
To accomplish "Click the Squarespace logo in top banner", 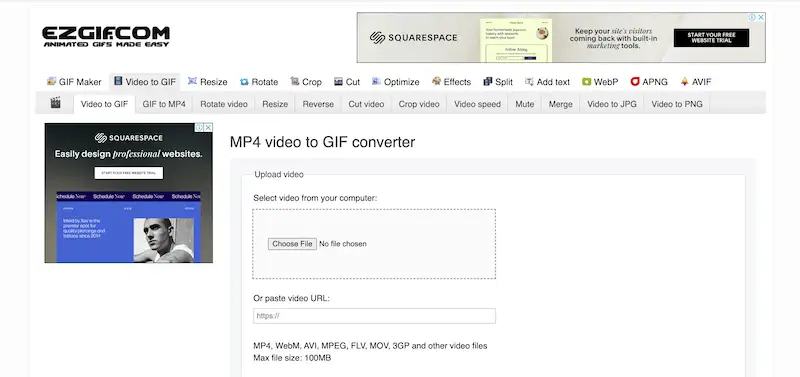I will [x=414, y=38].
